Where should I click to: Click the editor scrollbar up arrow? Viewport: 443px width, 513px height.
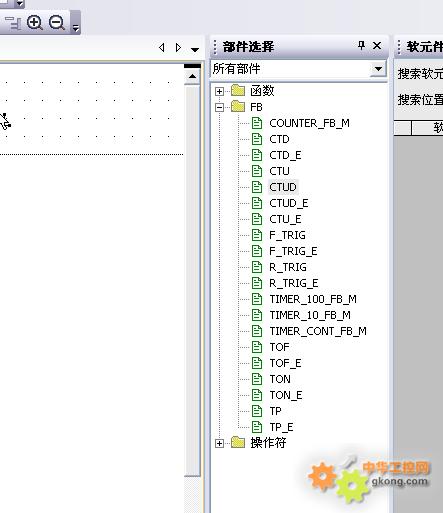192,76
